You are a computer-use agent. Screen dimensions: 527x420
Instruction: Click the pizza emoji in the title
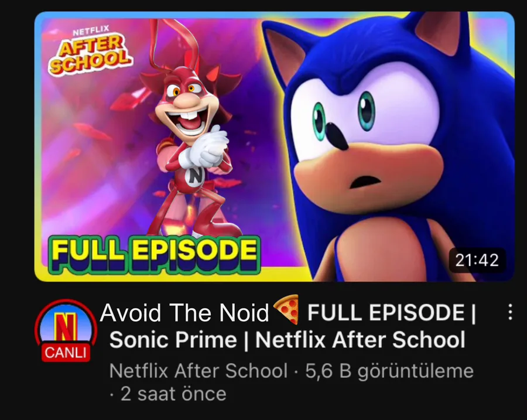(287, 309)
